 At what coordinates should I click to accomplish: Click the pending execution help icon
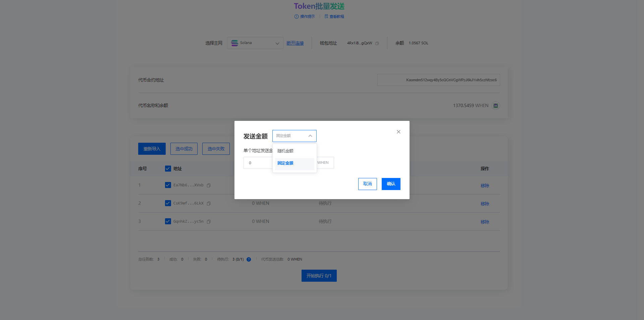pos(249,260)
